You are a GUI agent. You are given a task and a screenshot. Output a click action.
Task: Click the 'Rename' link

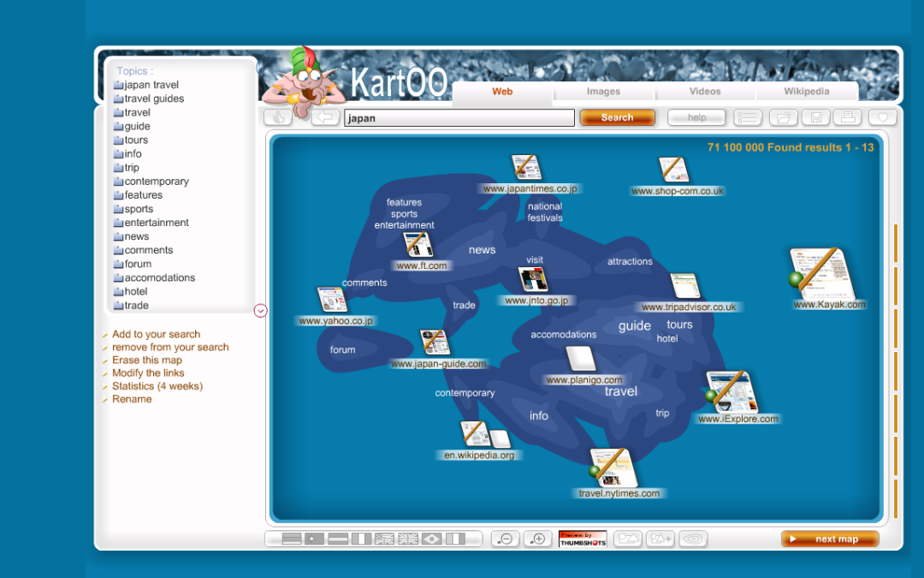[132, 399]
